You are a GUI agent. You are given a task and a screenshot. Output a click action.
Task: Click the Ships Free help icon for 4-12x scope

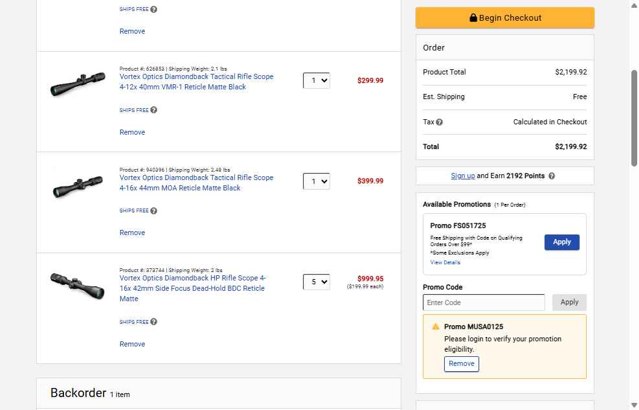pyautogui.click(x=154, y=110)
